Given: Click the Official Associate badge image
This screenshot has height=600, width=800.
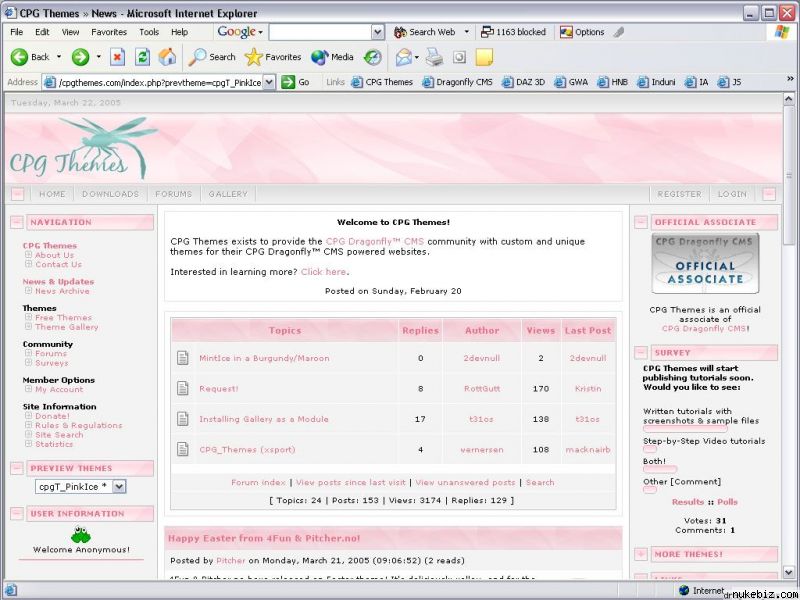Looking at the screenshot, I should [x=706, y=264].
